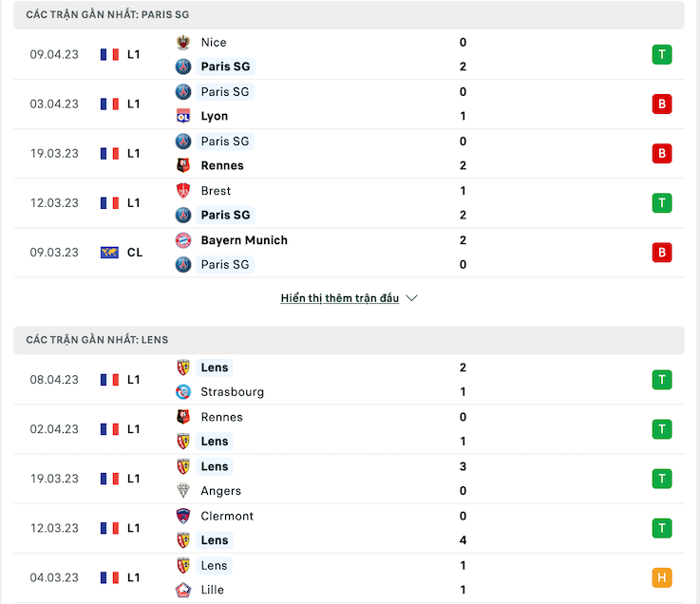Image resolution: width=700 pixels, height=604 pixels.
Task: Click the Lyon club logo
Action: [x=183, y=116]
